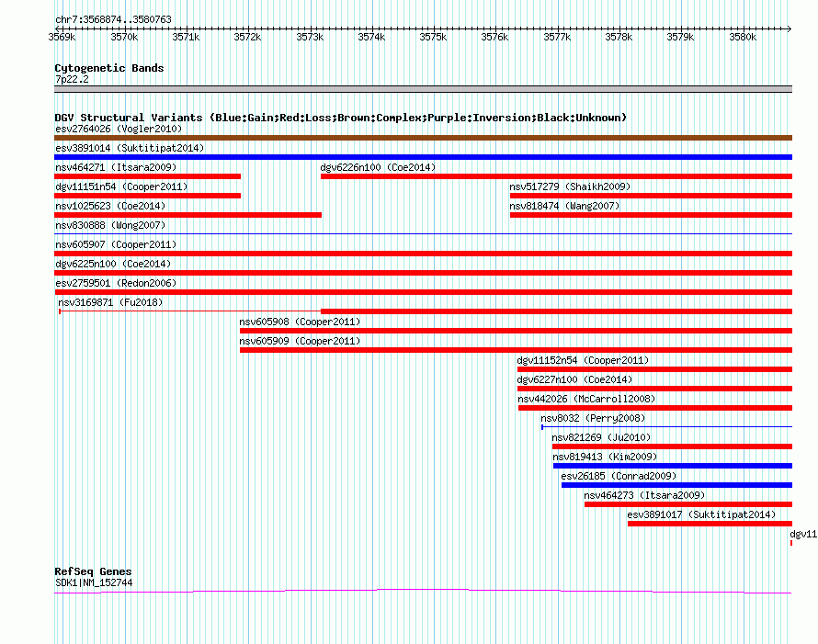818x644 pixels.
Task: Open esv26185 (Conrad2009) label
Action: [x=619, y=476]
